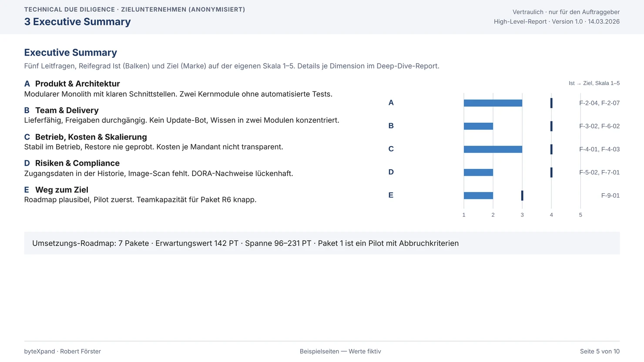Select the heading "Team & Delivery"
This screenshot has height=362, width=644.
click(67, 111)
